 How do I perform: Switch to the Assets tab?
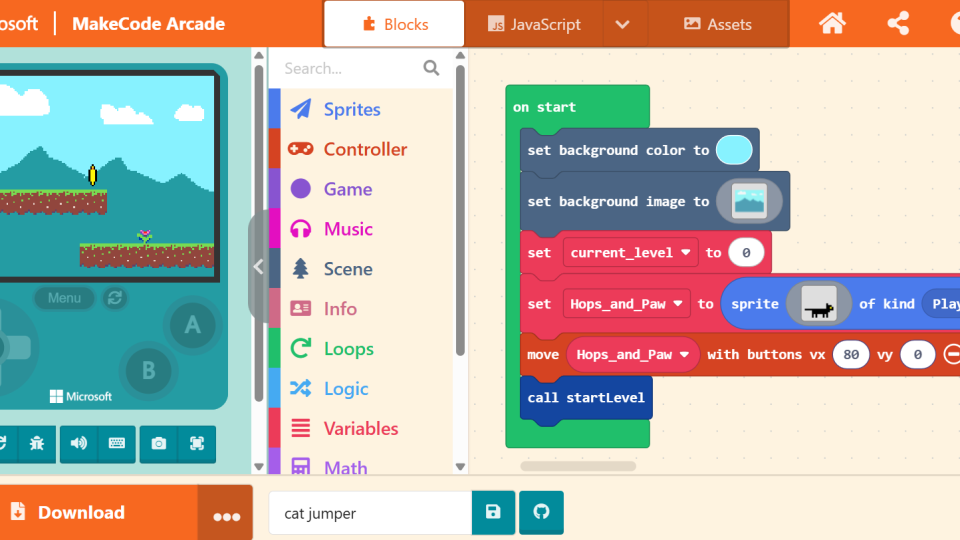[x=717, y=24]
